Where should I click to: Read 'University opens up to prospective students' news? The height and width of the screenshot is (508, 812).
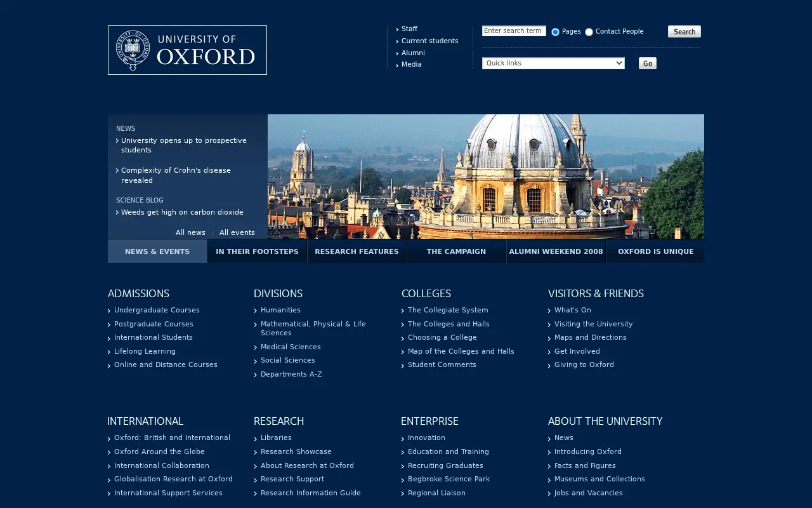(184, 145)
